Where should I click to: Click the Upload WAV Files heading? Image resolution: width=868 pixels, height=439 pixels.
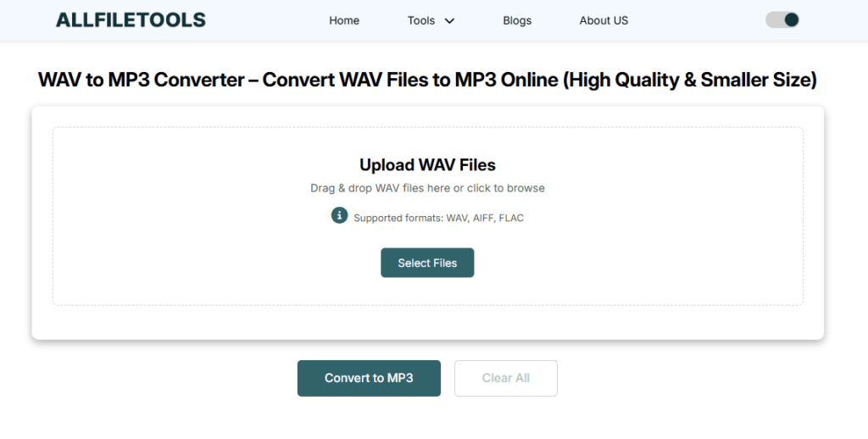[x=427, y=165]
